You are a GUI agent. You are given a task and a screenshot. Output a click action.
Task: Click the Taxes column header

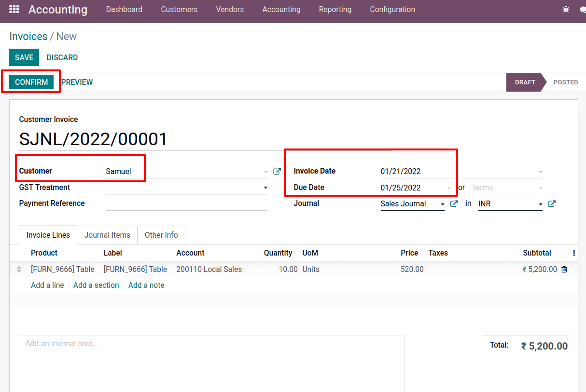tap(438, 253)
